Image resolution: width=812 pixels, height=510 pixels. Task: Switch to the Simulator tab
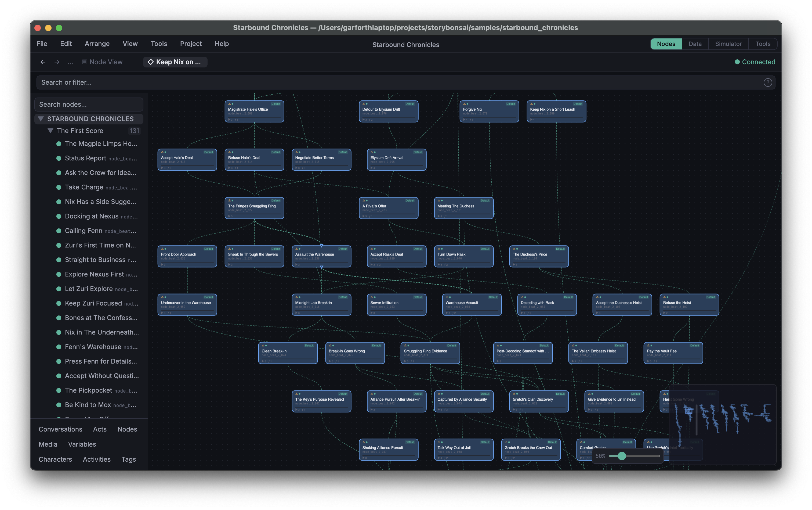pos(728,44)
